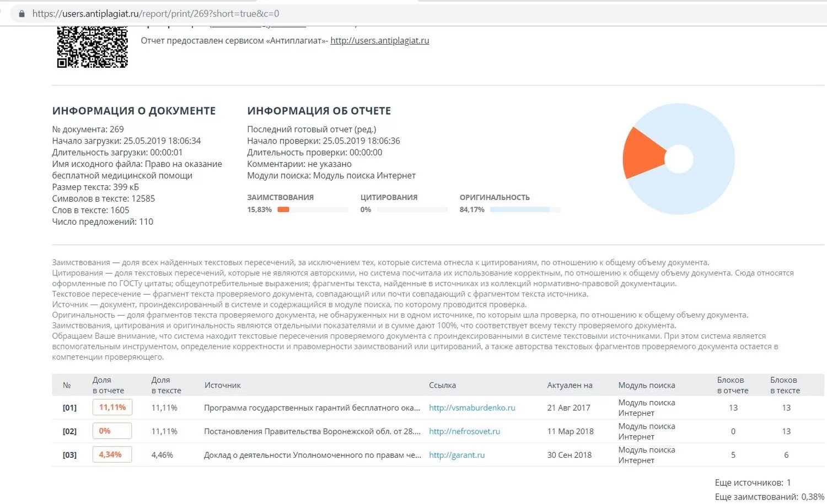This screenshot has width=827, height=504.
Task: Click the "ЗАИМСТВОВАНИЯ" label
Action: [280, 198]
